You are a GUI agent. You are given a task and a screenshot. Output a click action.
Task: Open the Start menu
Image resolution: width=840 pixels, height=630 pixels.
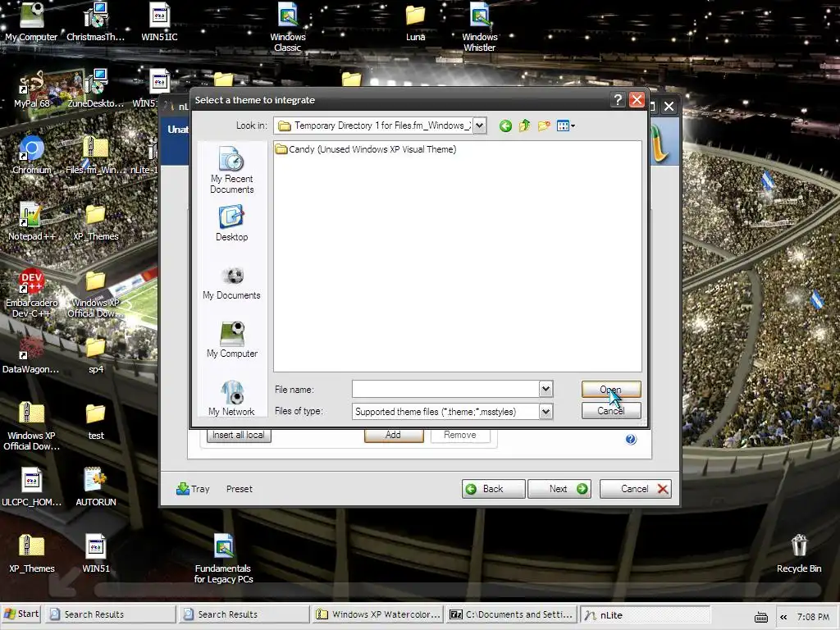click(x=21, y=614)
